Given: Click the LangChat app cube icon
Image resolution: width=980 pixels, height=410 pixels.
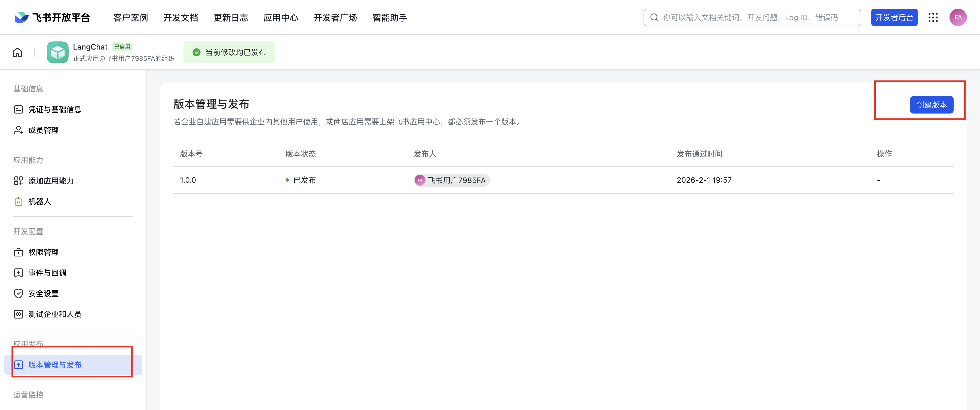Looking at the screenshot, I should pos(57,53).
